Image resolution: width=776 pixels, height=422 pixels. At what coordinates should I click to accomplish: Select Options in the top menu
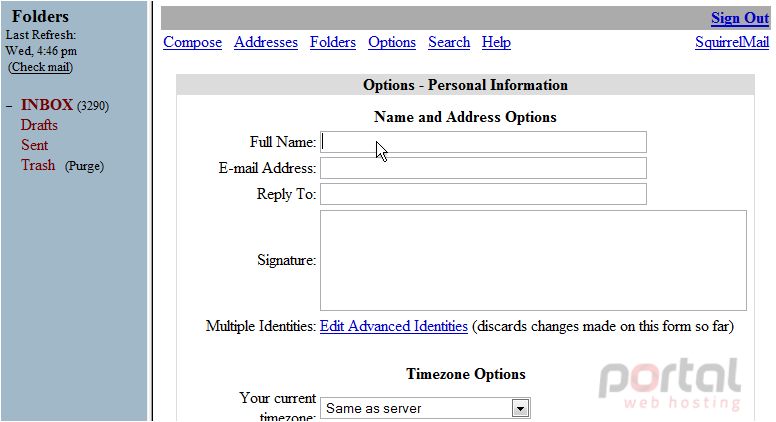[392, 43]
